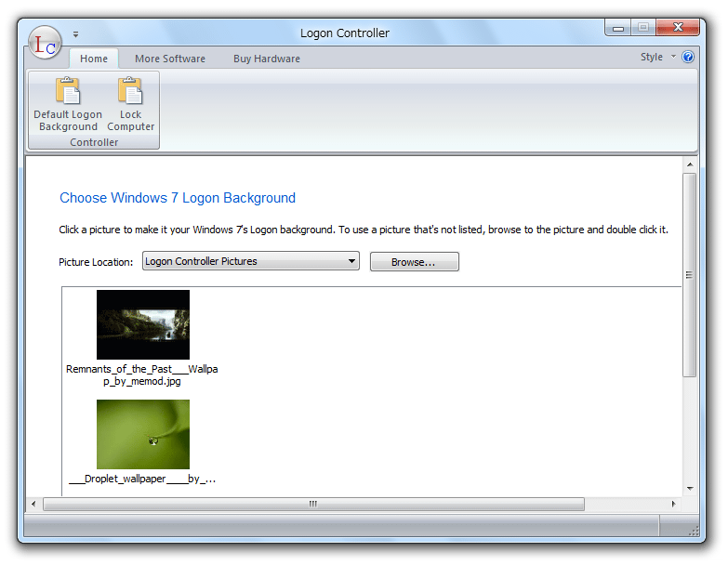Click the horizontal scrollbar thumb

pyautogui.click(x=313, y=504)
